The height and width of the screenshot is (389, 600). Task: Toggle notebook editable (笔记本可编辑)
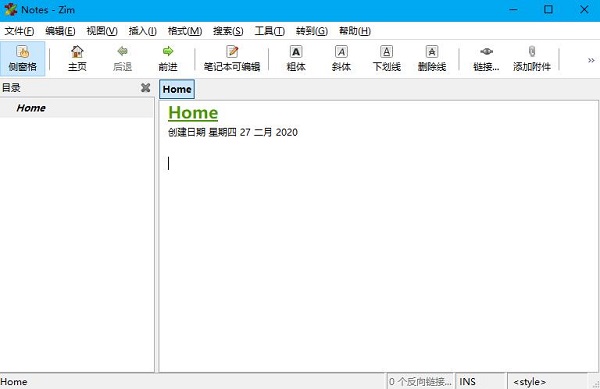click(232, 59)
